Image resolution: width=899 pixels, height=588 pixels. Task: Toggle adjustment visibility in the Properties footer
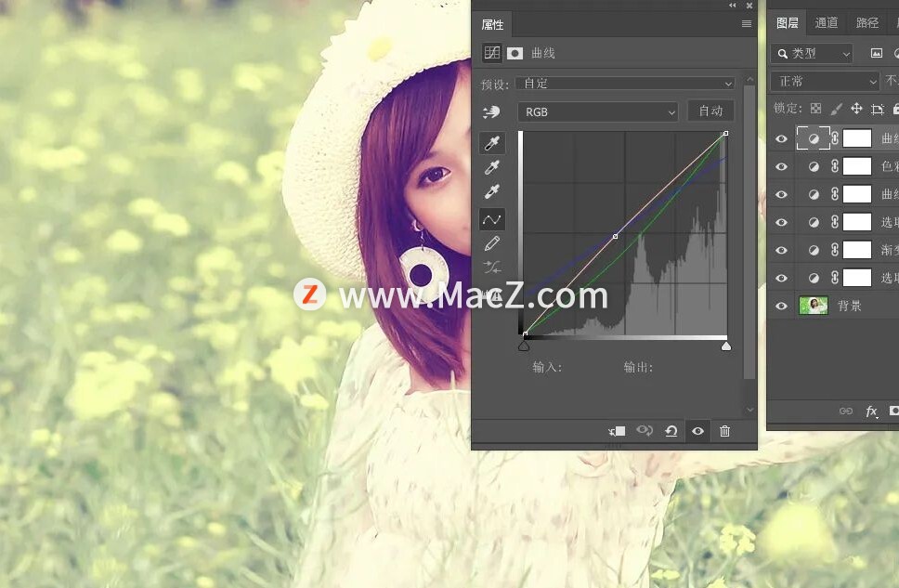click(697, 431)
